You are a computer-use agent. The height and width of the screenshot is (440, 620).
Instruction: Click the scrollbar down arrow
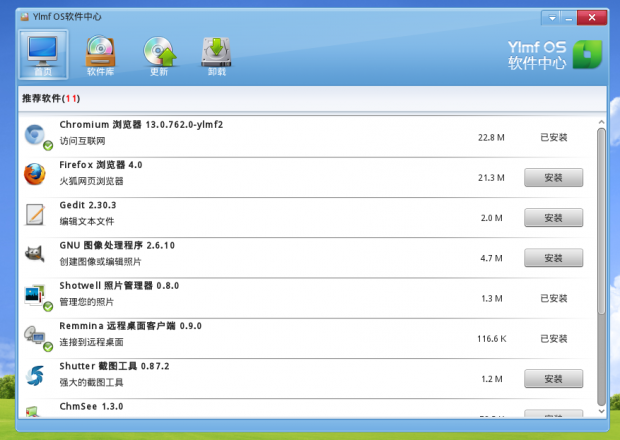601,411
